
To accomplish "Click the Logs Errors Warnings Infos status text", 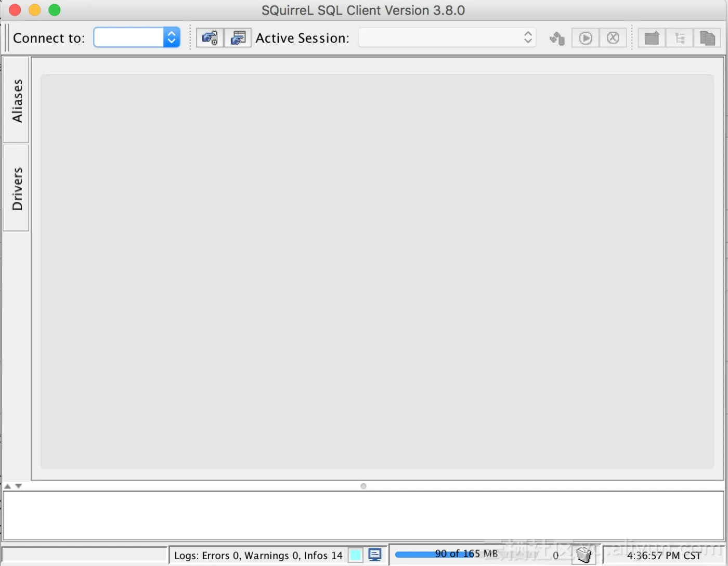I will tap(258, 556).
